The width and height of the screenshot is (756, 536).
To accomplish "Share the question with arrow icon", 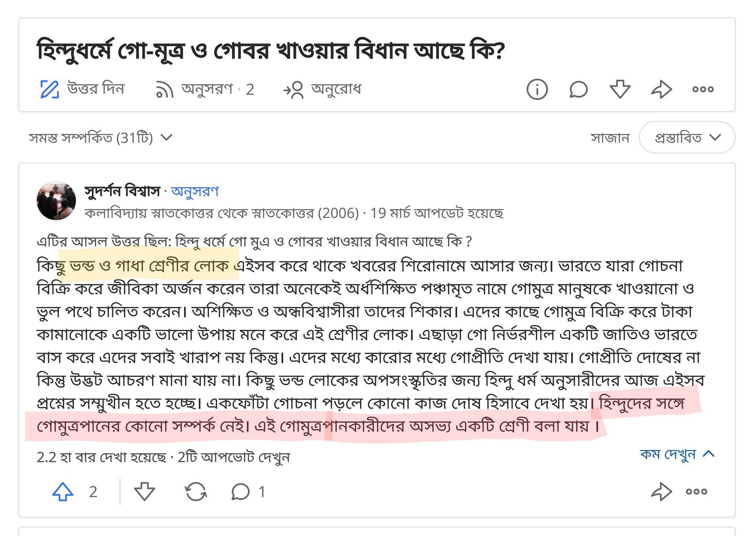I will (661, 89).
